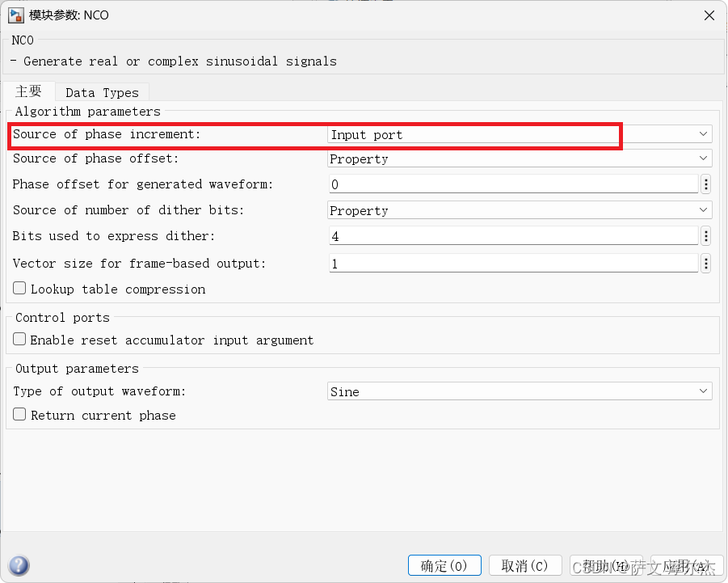Enable Lookup table compression
This screenshot has width=728, height=583.
tap(18, 288)
